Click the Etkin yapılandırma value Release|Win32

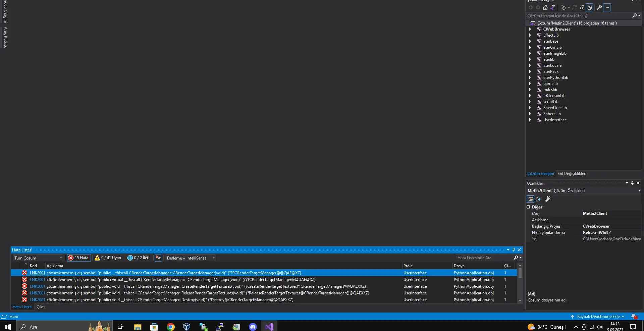click(x=596, y=233)
